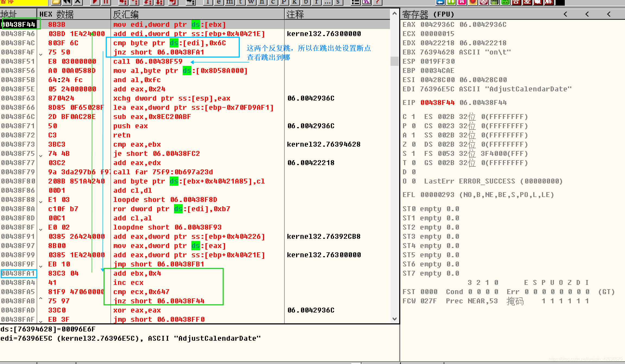Select the EFL 00000293 flags line
The height and width of the screenshot is (364, 625).
(x=478, y=195)
